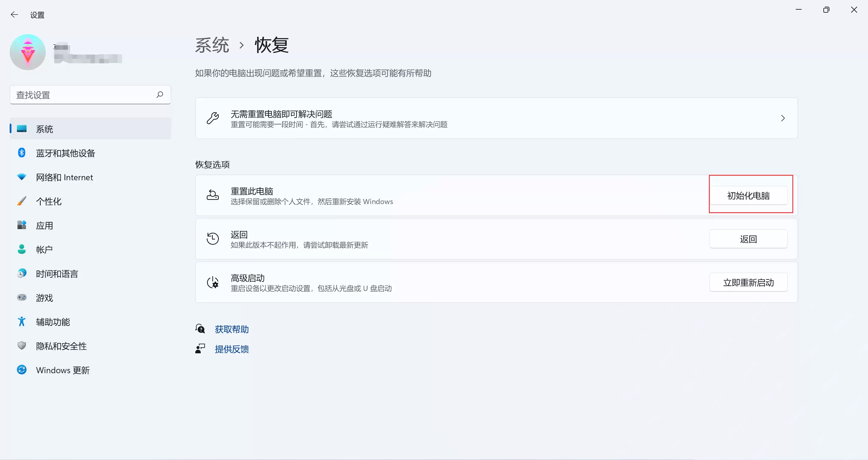Viewport: 868px width, 460px height.
Task: Go to 个性化 settings
Action: 90,201
